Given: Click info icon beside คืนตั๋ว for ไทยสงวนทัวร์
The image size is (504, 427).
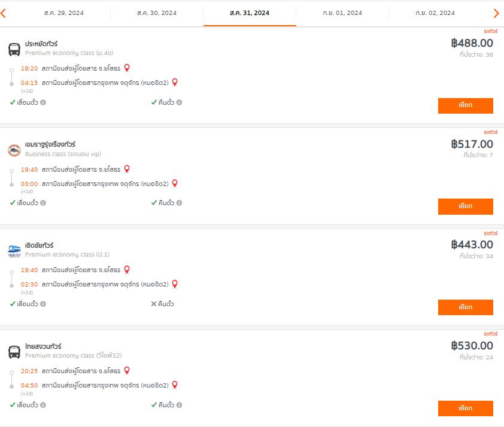Looking at the screenshot, I should coord(180,405).
